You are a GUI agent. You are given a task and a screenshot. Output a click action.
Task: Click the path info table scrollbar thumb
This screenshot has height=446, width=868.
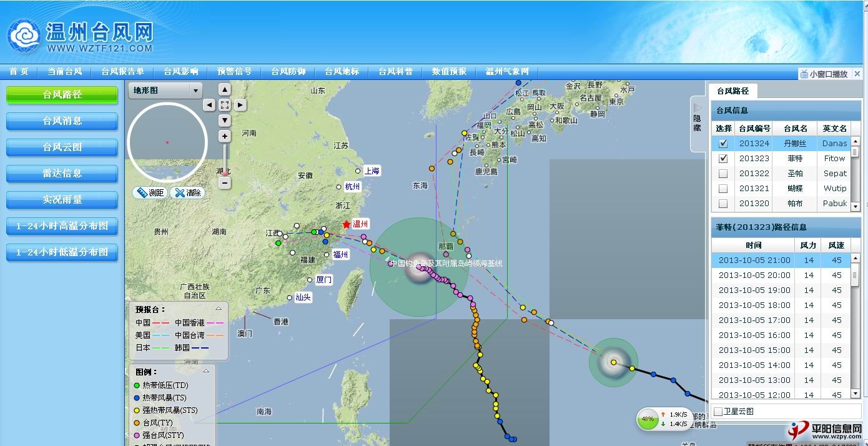tap(856, 275)
